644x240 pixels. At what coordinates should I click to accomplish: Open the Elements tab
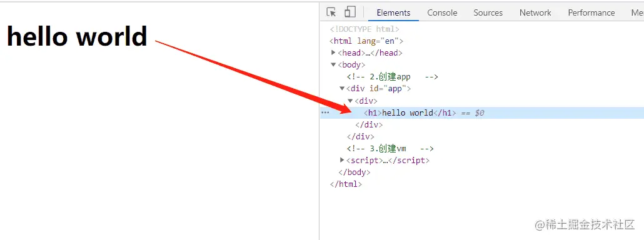(x=393, y=12)
